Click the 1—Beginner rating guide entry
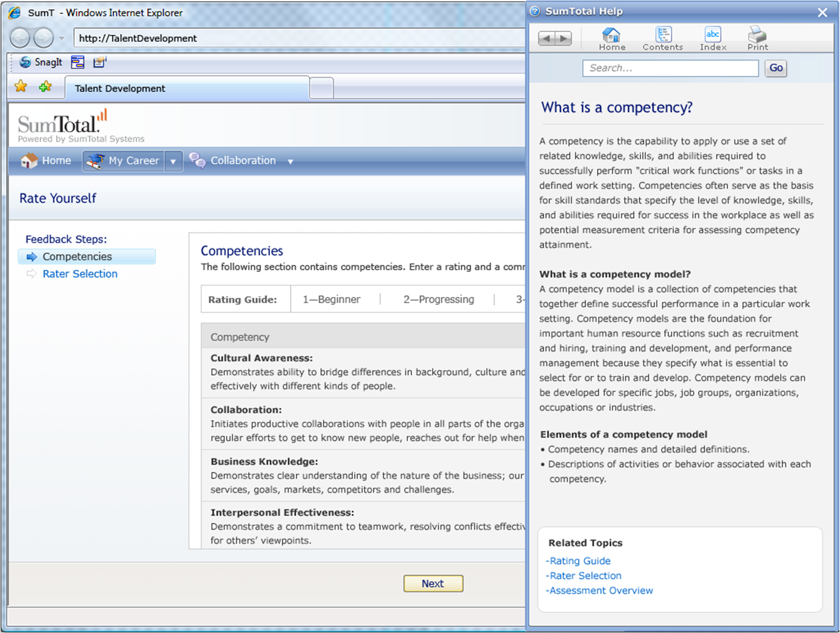This screenshot has height=633, width=840. (332, 299)
